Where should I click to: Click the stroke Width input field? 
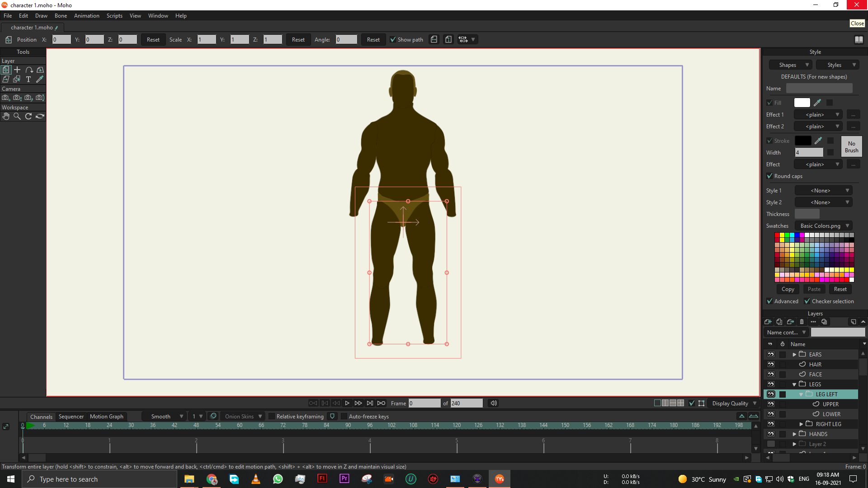[x=809, y=153]
